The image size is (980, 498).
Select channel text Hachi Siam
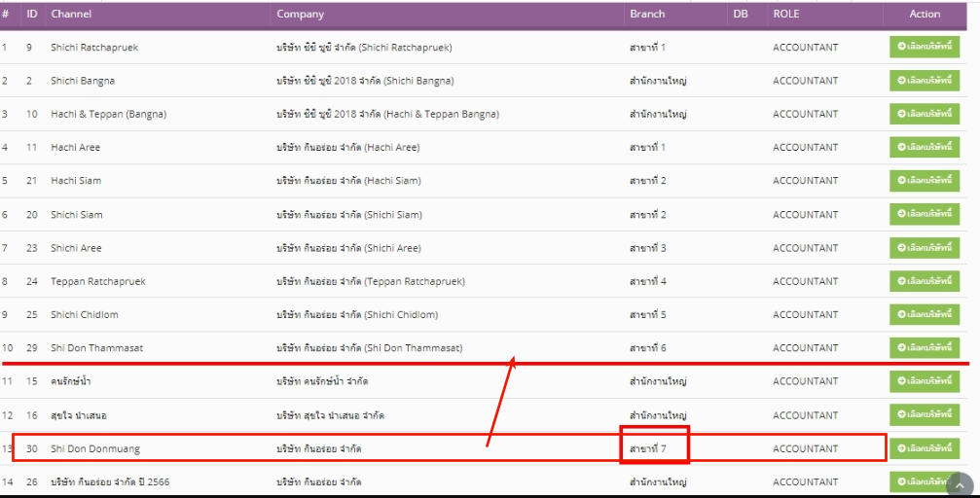tap(76, 181)
